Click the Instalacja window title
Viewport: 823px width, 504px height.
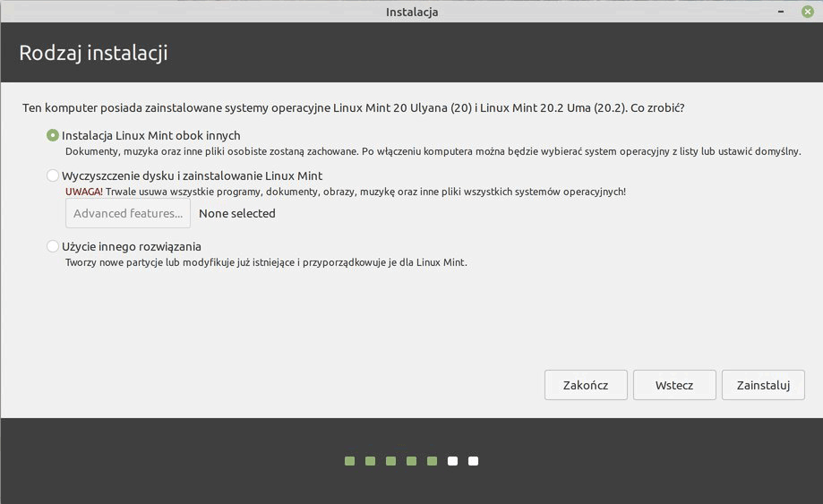pyautogui.click(x=412, y=12)
